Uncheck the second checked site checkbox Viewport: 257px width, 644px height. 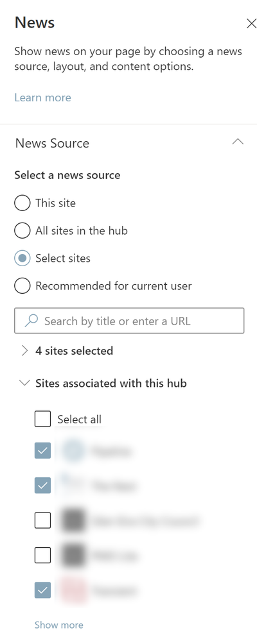(x=43, y=486)
